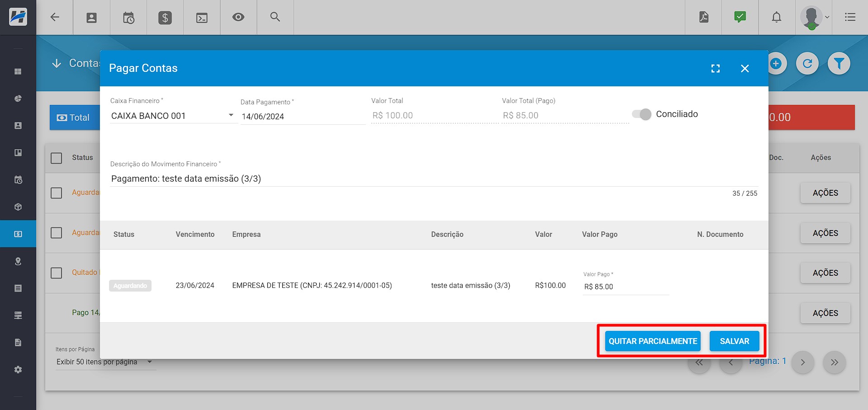
Task: Click AÇÕES button for Quitado row
Action: [x=825, y=273]
